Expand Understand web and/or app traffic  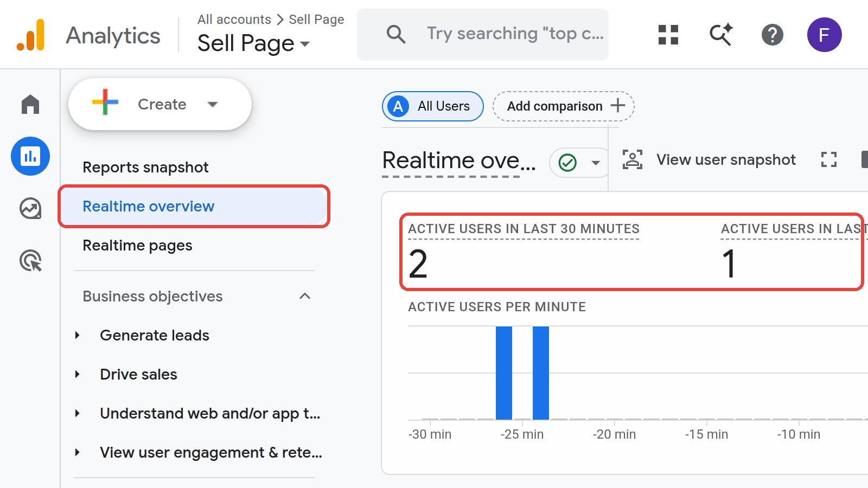[x=78, y=413]
